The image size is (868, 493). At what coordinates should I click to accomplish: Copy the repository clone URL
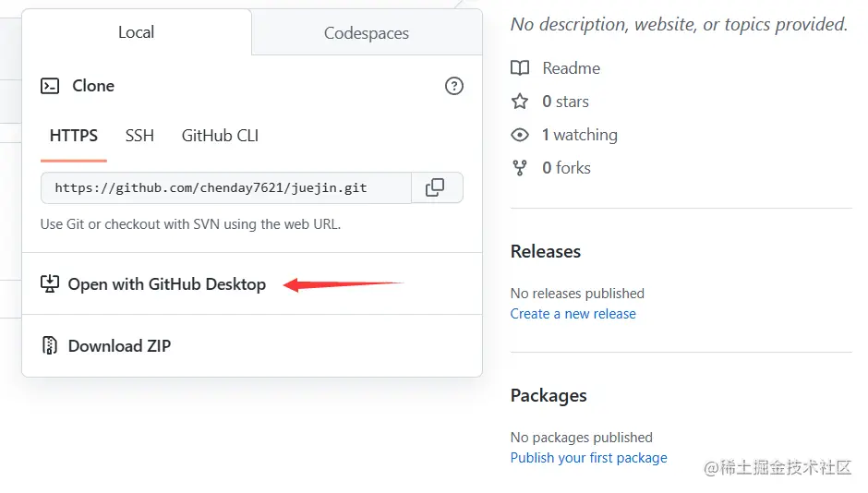click(435, 187)
